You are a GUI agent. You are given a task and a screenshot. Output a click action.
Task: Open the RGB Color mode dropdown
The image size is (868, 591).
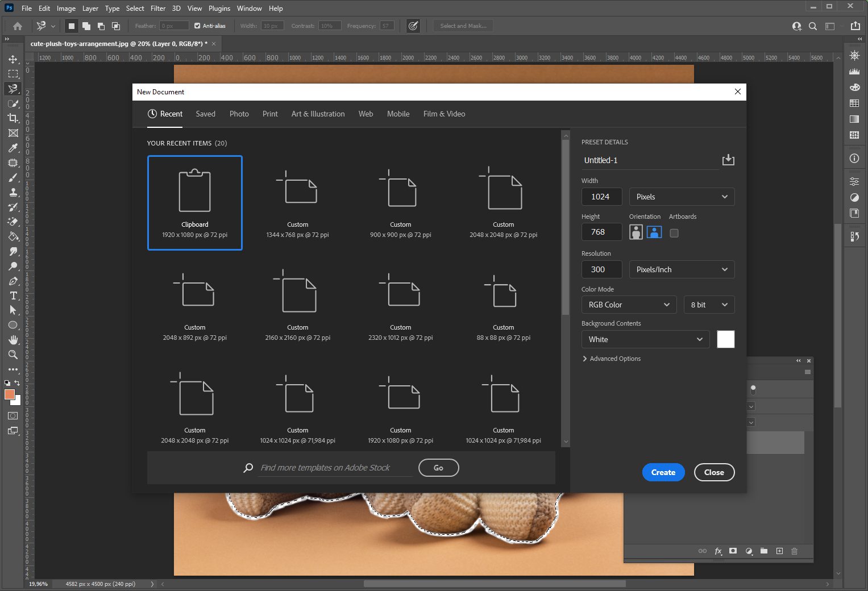629,305
